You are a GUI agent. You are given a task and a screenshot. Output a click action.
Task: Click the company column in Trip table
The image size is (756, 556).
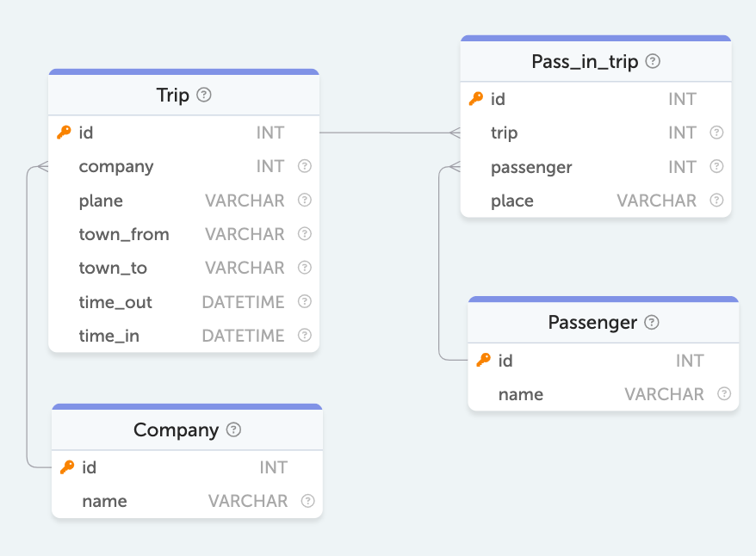(116, 167)
